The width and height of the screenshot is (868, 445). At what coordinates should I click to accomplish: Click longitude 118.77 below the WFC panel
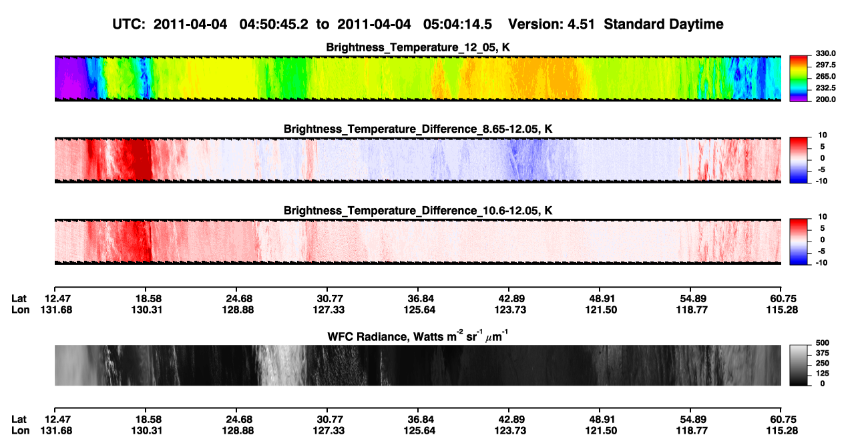pyautogui.click(x=690, y=431)
